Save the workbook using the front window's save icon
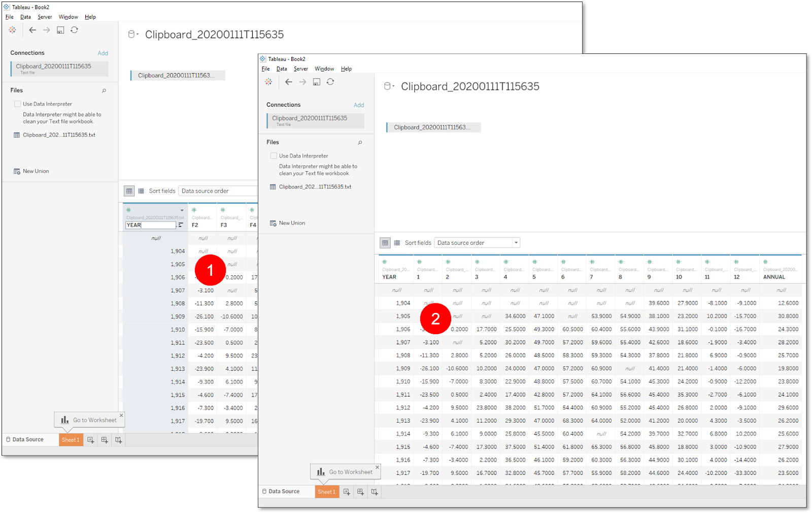The height and width of the screenshot is (513, 812). click(317, 82)
